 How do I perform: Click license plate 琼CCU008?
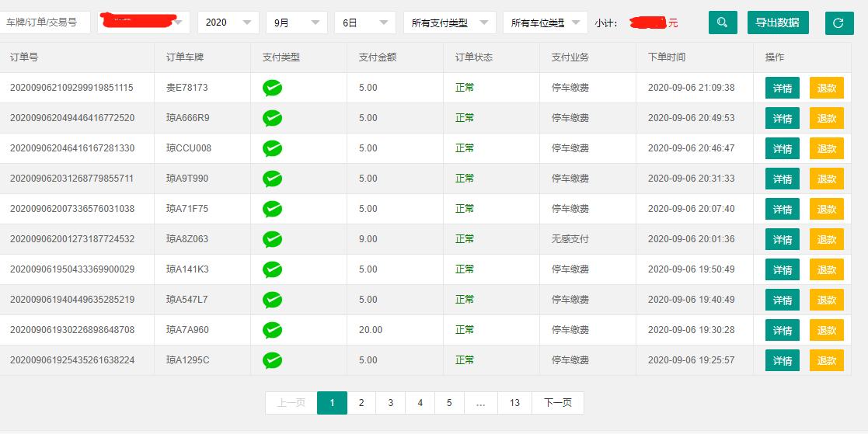(189, 148)
